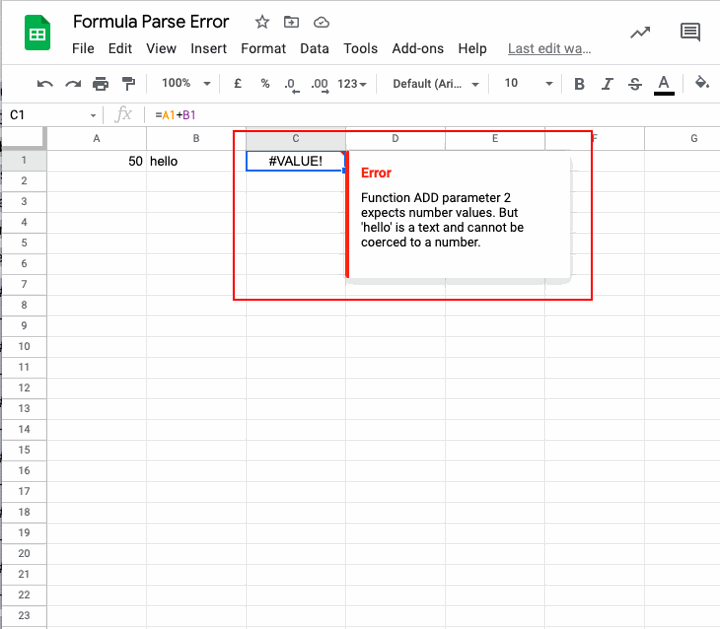Toggle bold formatting
Screen dimensions: 720x629
click(579, 84)
